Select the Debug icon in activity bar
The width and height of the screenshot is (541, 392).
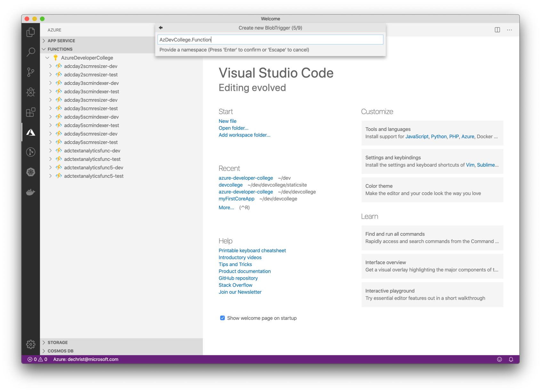coord(30,92)
